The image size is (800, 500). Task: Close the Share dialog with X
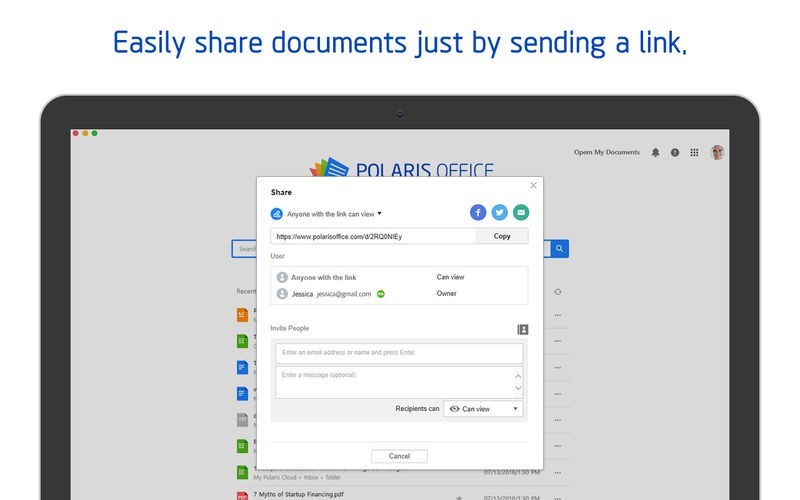click(533, 185)
